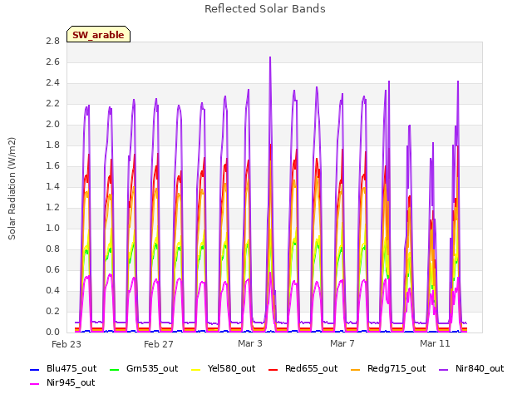Screen dimensions: 532x399
Task: Click the purple Nir840_out legend color marker
Action: [443, 369]
